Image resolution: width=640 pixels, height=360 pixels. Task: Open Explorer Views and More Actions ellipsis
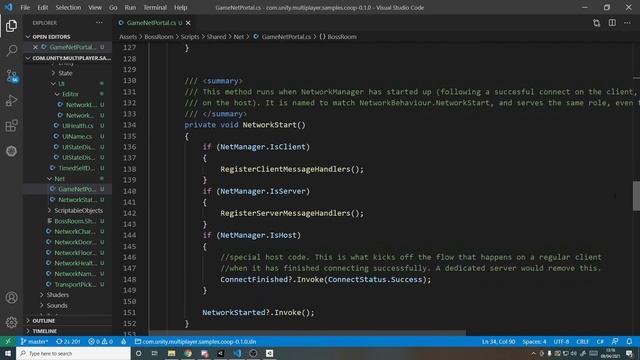pos(99,23)
